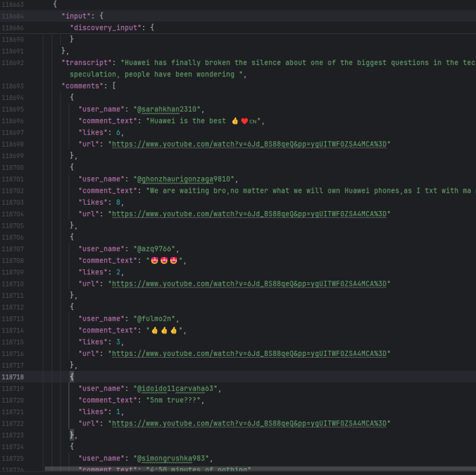Image resolution: width=476 pixels, height=475 pixels.
Task: Click line number 118706 in the gutter
Action: (x=13, y=237)
